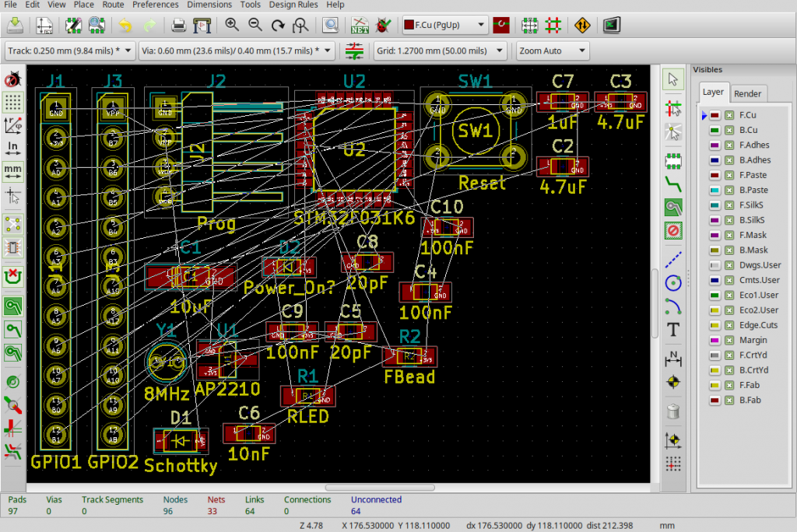Select the Add text tool
The height and width of the screenshot is (532, 797).
click(x=673, y=330)
